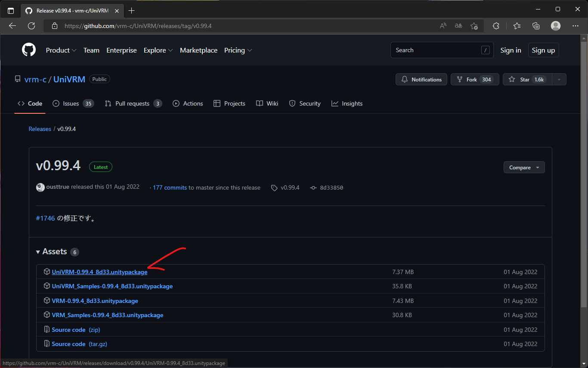Download Source code (tar.gz)

[80, 344]
